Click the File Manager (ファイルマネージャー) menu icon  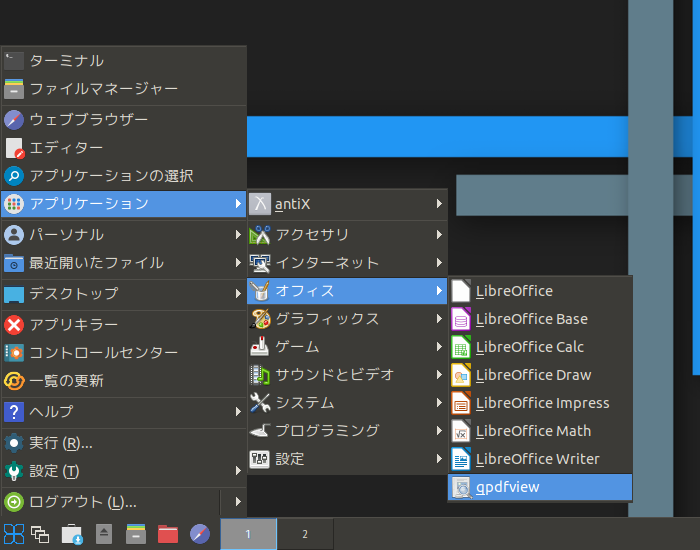pos(14,89)
